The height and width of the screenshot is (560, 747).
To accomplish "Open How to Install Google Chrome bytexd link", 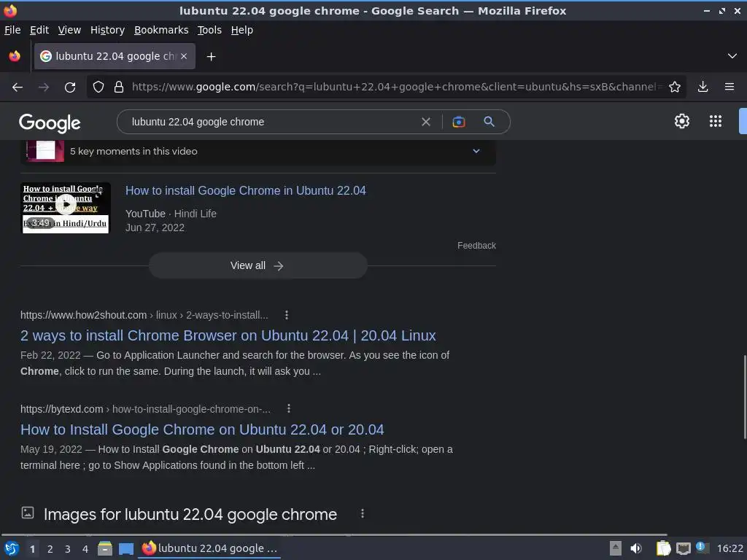I will tap(202, 429).
